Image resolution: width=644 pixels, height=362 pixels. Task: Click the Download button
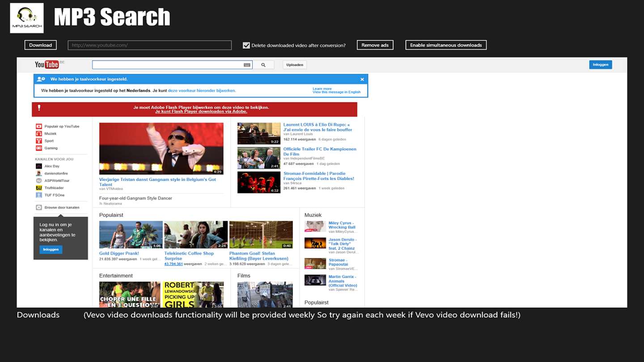coord(41,45)
